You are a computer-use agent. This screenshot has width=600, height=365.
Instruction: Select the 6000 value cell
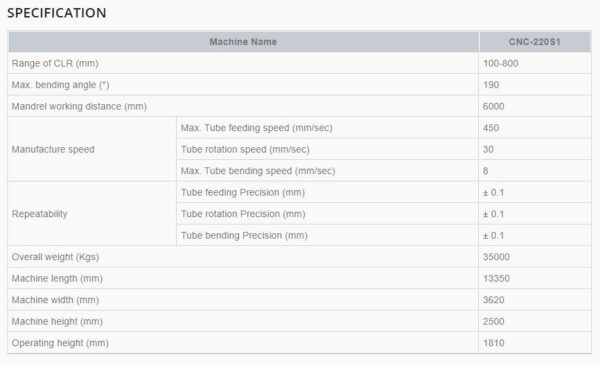pyautogui.click(x=535, y=106)
